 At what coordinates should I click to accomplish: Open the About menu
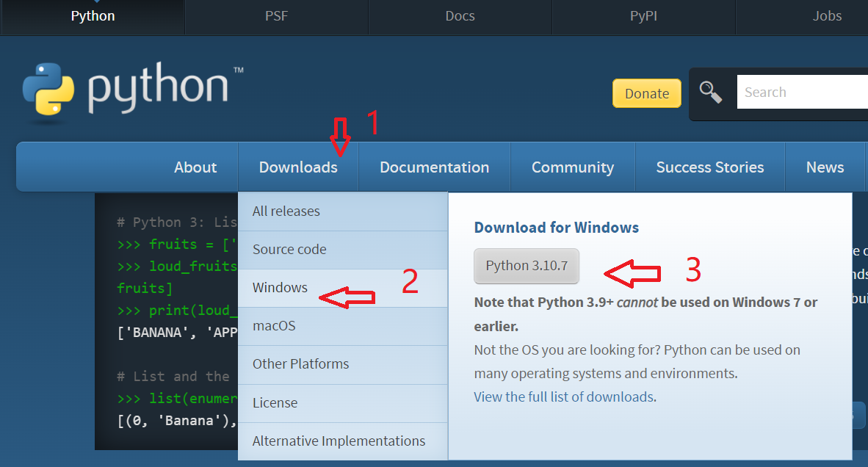click(195, 167)
